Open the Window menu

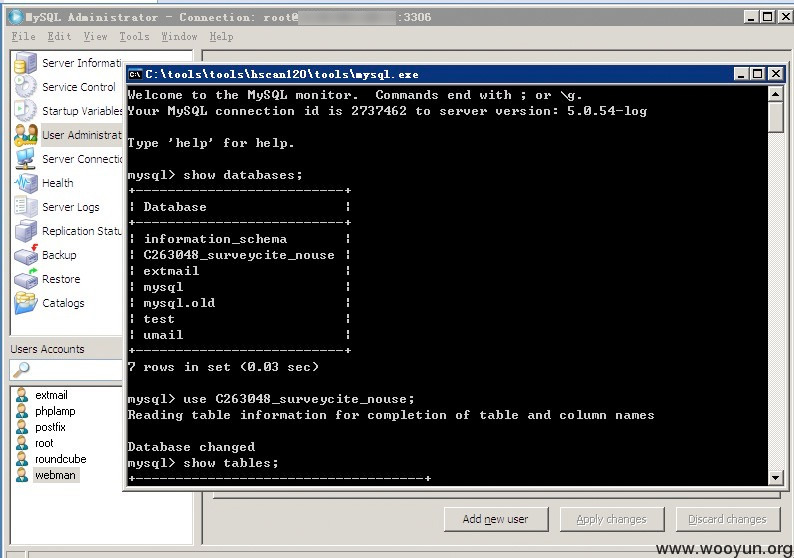179,36
